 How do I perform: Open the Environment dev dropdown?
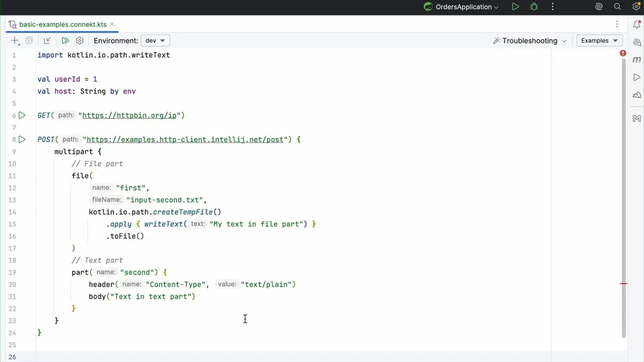(155, 40)
